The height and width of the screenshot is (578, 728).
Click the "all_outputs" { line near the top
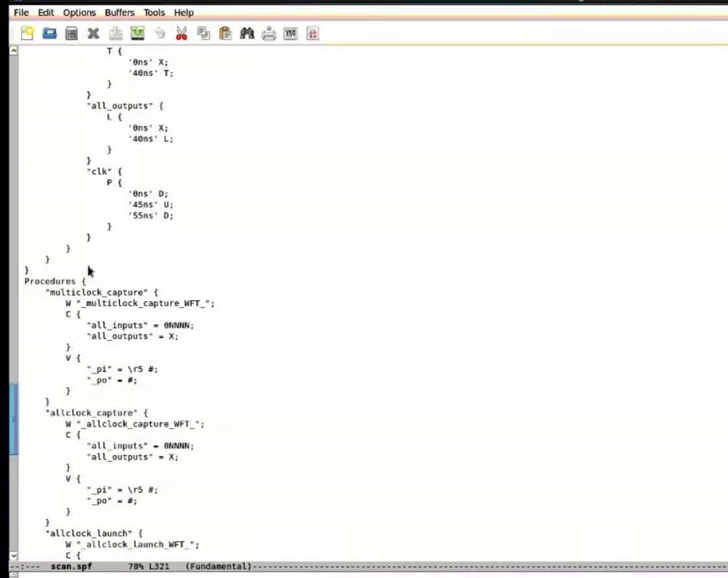(125, 106)
